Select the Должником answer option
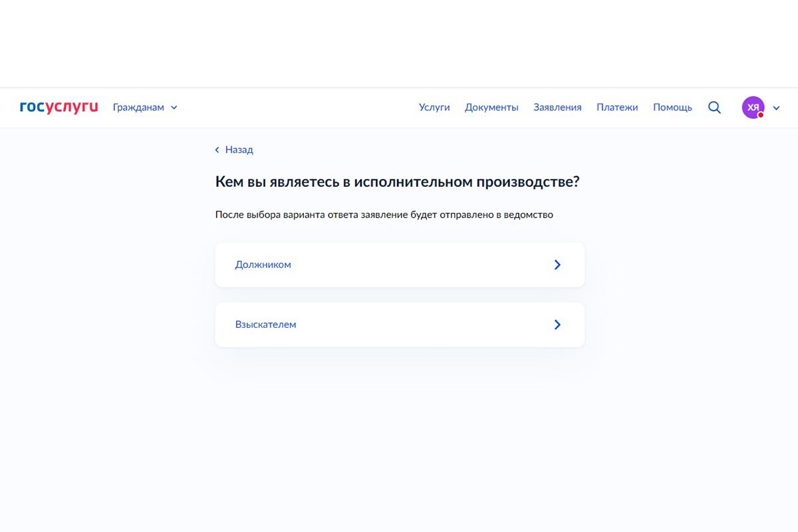This screenshot has width=798, height=532. click(x=263, y=264)
